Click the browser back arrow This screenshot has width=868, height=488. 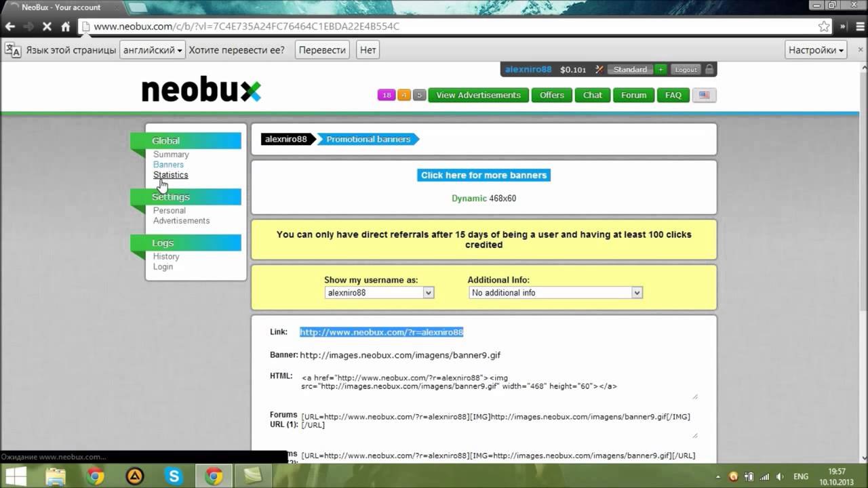tap(9, 26)
